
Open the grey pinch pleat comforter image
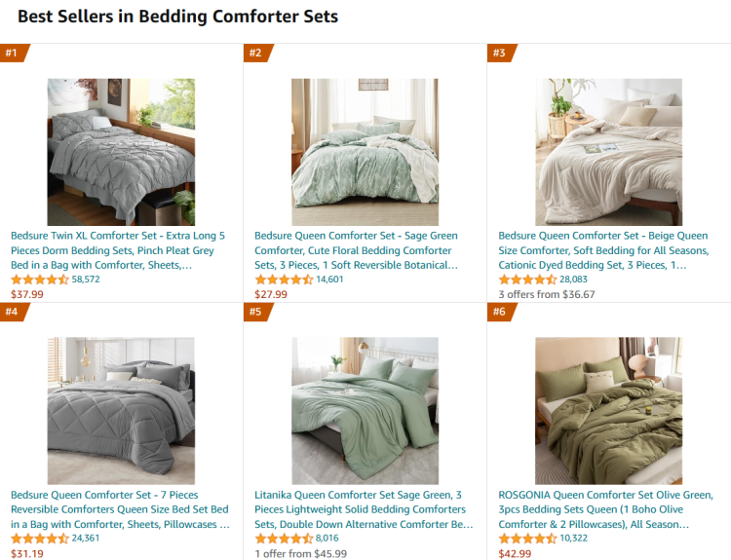click(x=121, y=152)
